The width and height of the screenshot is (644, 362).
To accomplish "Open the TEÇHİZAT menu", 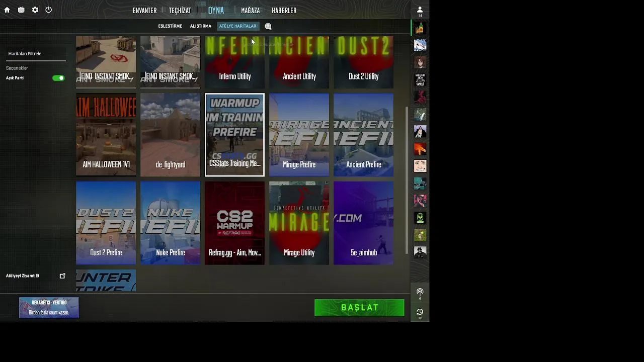I will click(180, 11).
